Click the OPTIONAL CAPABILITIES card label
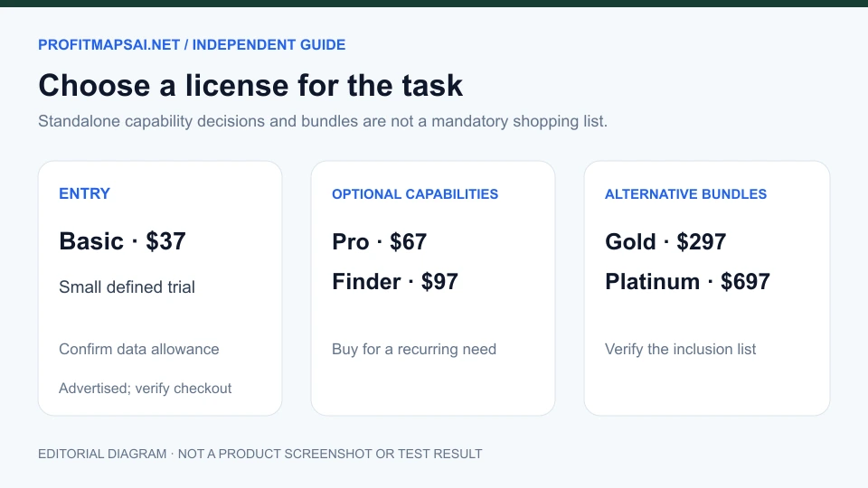 point(415,194)
